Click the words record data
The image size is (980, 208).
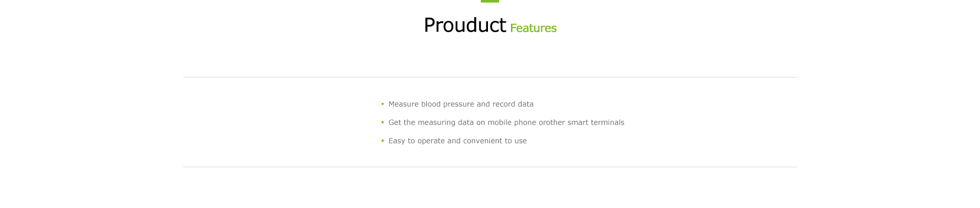click(x=513, y=104)
